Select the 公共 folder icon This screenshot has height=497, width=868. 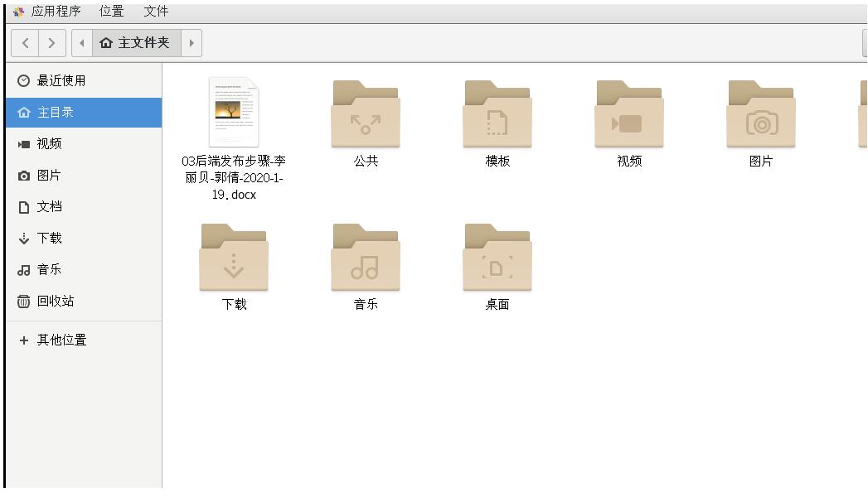(x=366, y=113)
